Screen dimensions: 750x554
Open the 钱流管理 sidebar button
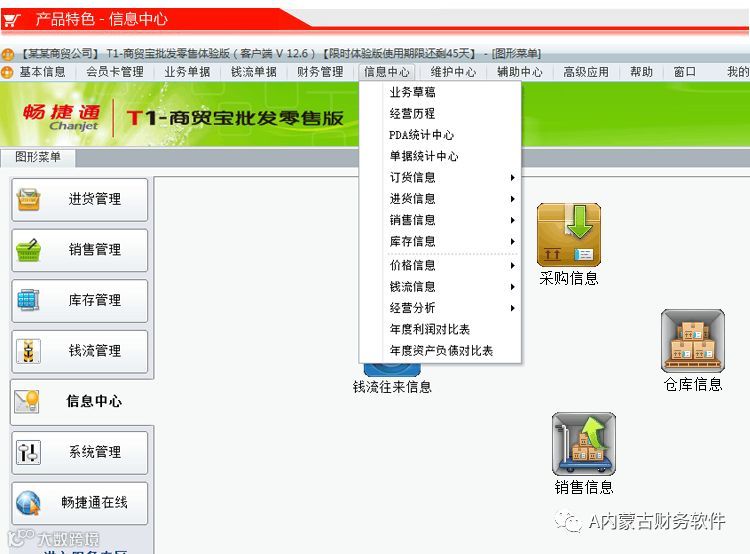click(80, 351)
